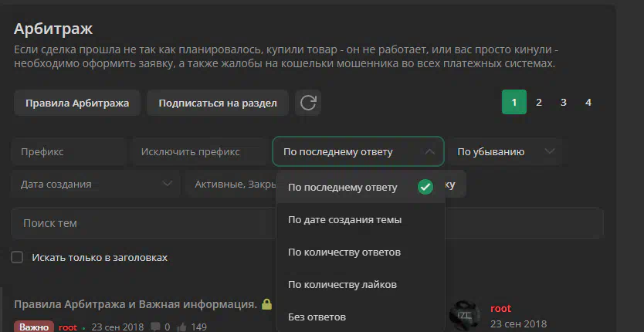Click the refresh section icon
This screenshot has height=332, width=644.
tap(308, 103)
